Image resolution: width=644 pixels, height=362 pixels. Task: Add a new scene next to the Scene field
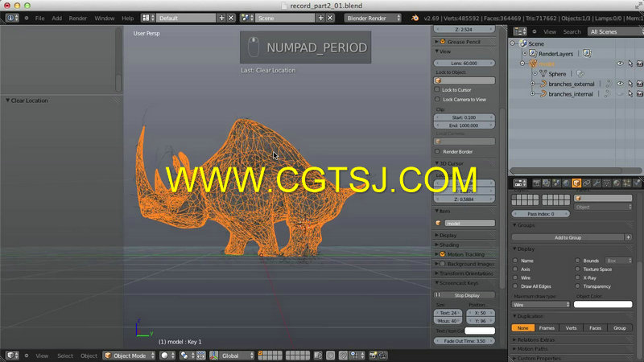click(x=320, y=18)
